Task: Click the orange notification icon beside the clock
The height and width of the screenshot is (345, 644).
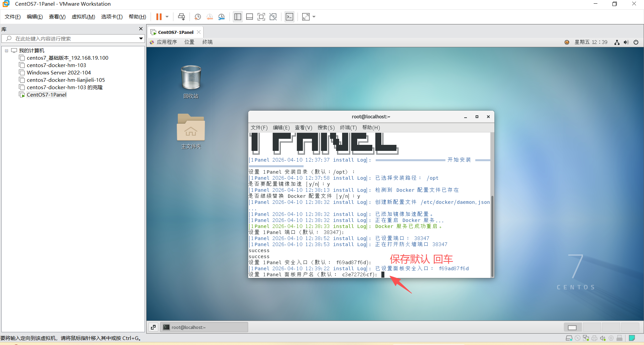Action: (567, 42)
